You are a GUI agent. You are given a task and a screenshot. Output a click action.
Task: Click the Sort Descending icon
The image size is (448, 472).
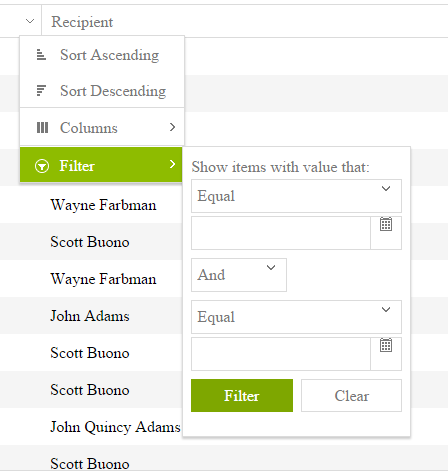41,91
